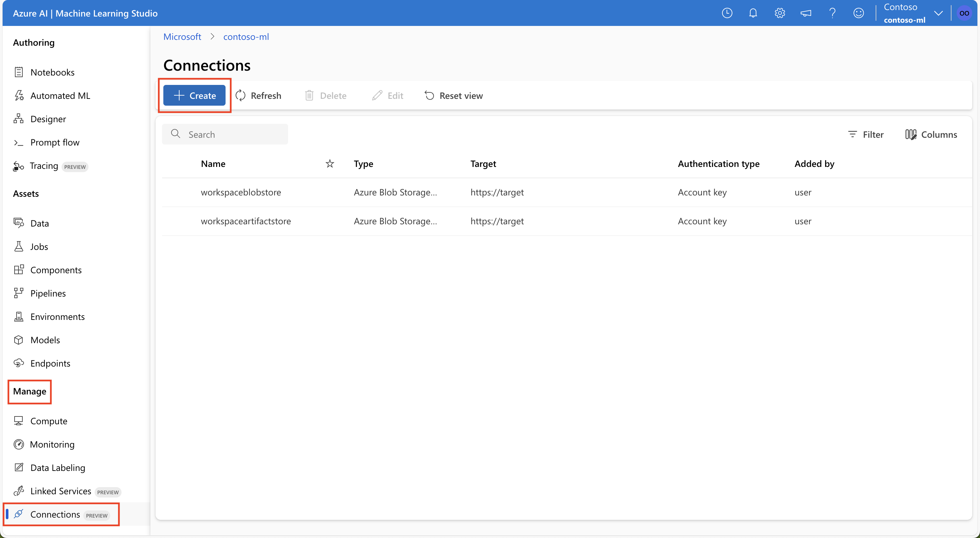Click the Create new connection button

[195, 95]
